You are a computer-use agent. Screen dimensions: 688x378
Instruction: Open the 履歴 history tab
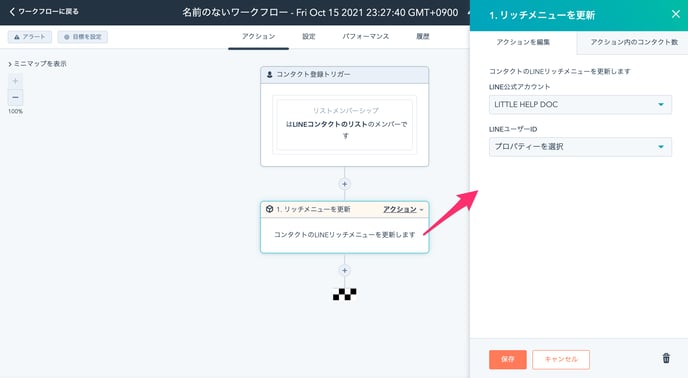[x=423, y=36]
